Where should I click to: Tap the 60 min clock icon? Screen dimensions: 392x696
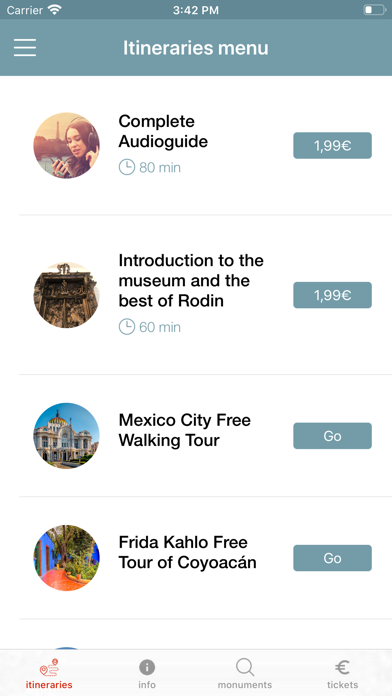click(127, 327)
